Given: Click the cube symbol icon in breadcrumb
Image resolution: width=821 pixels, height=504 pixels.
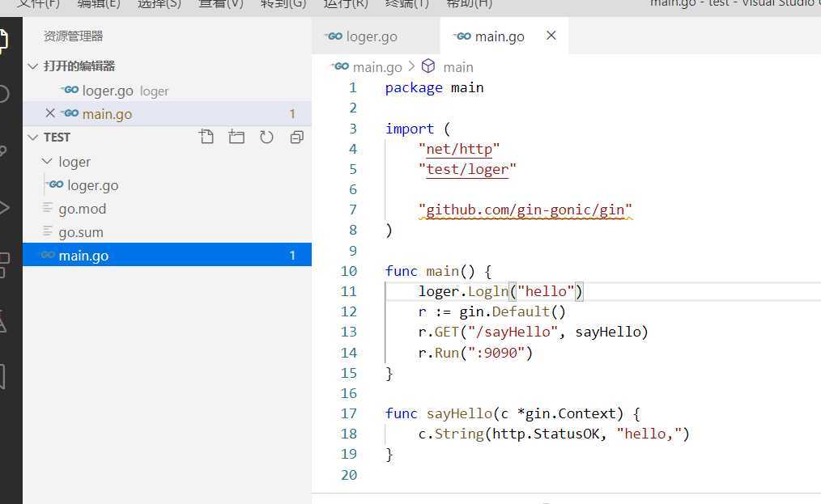Looking at the screenshot, I should coord(428,66).
